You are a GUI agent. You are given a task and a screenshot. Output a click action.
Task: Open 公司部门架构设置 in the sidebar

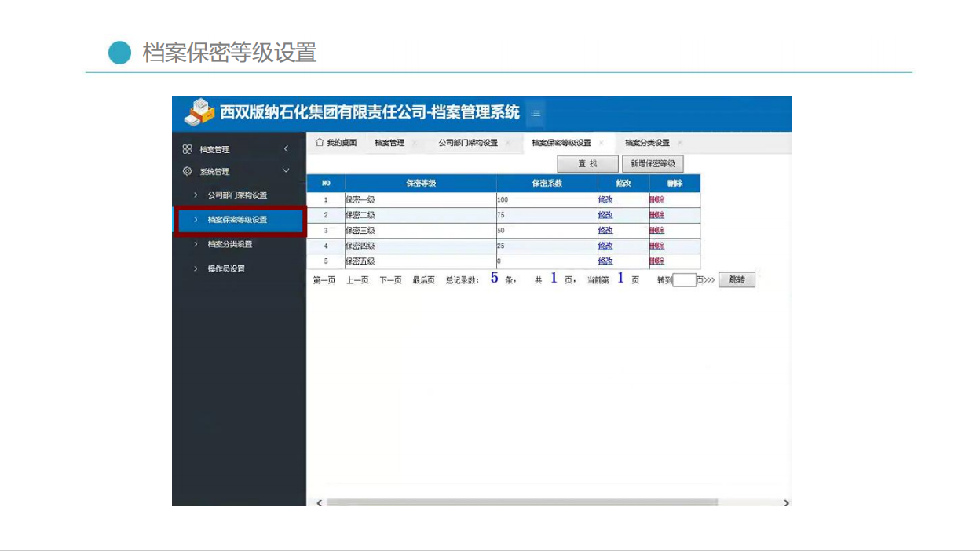coord(239,195)
